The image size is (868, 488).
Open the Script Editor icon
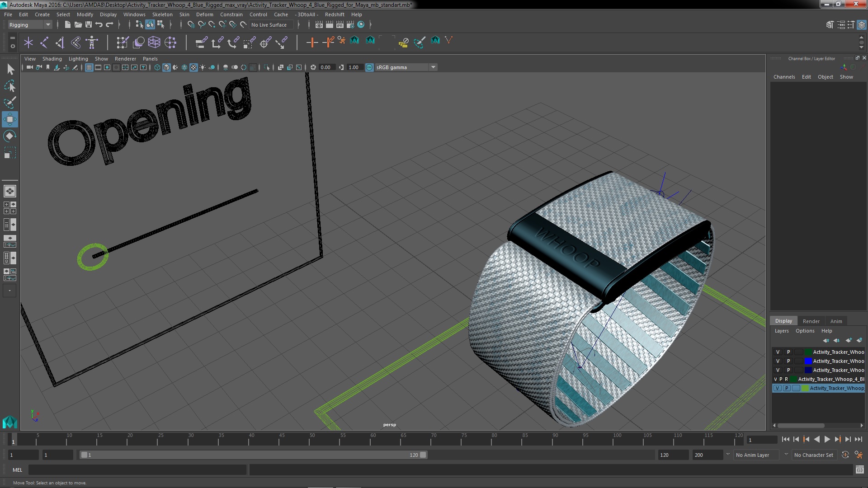point(859,470)
